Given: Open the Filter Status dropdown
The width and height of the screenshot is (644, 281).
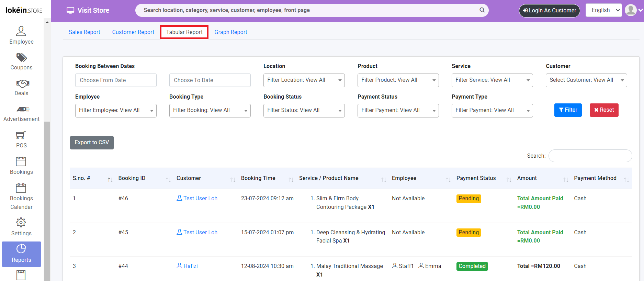Looking at the screenshot, I should pyautogui.click(x=304, y=110).
